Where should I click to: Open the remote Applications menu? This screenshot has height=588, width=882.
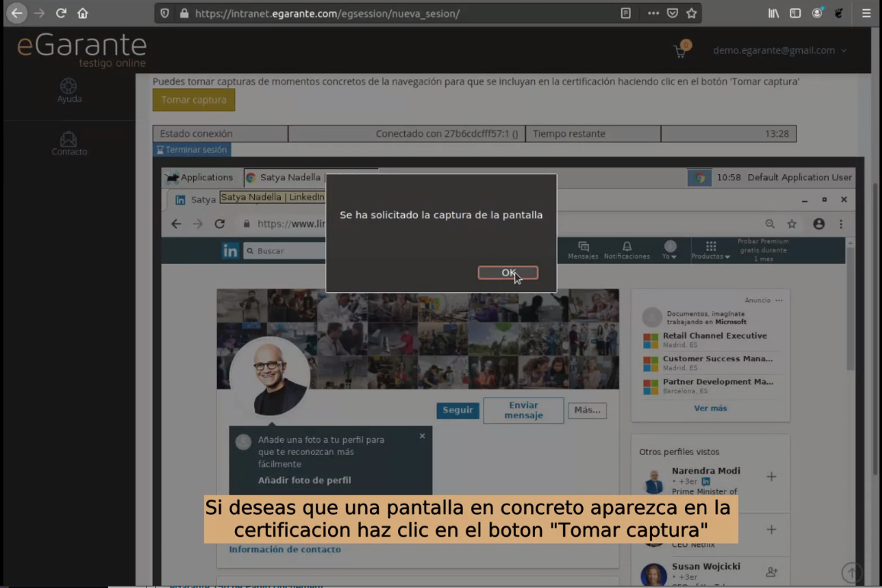pos(199,177)
